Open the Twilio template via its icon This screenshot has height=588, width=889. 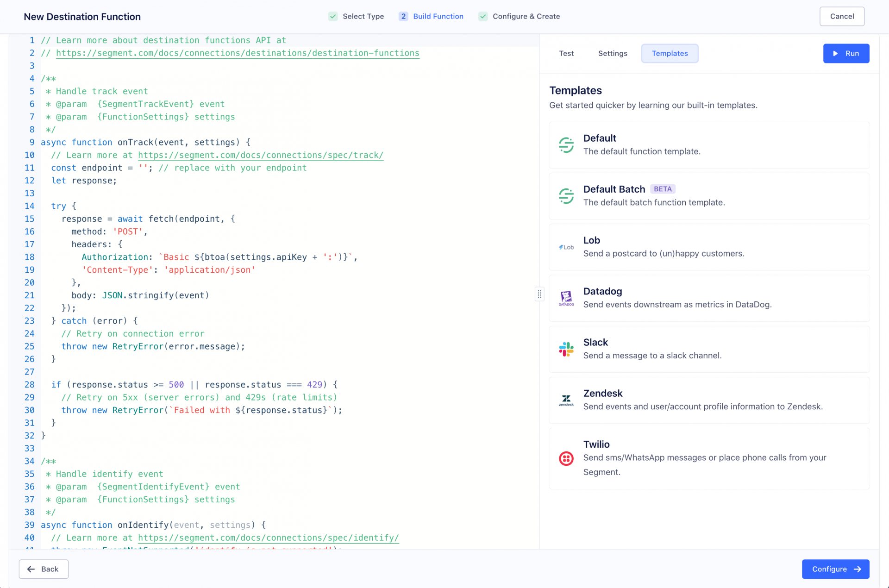(x=566, y=459)
